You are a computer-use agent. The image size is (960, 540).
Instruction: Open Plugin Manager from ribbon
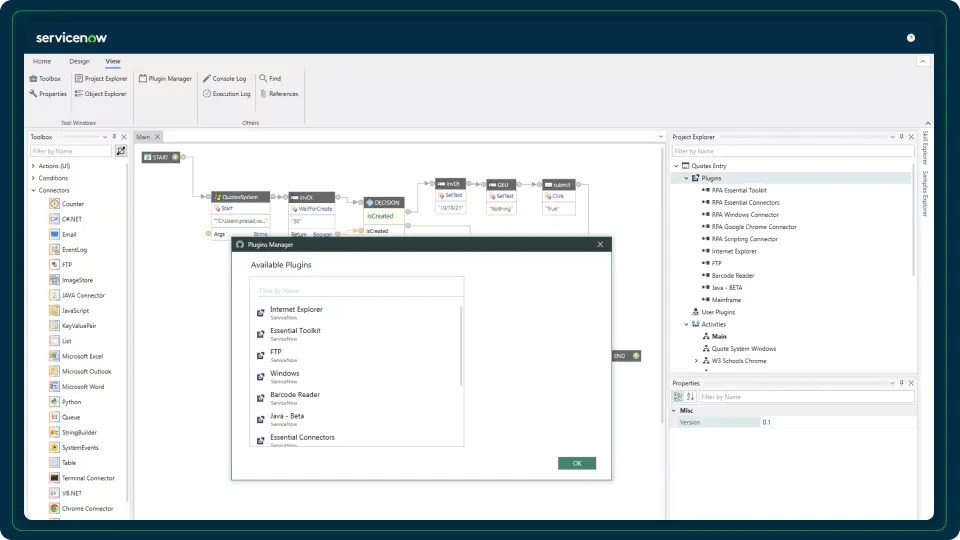click(165, 78)
